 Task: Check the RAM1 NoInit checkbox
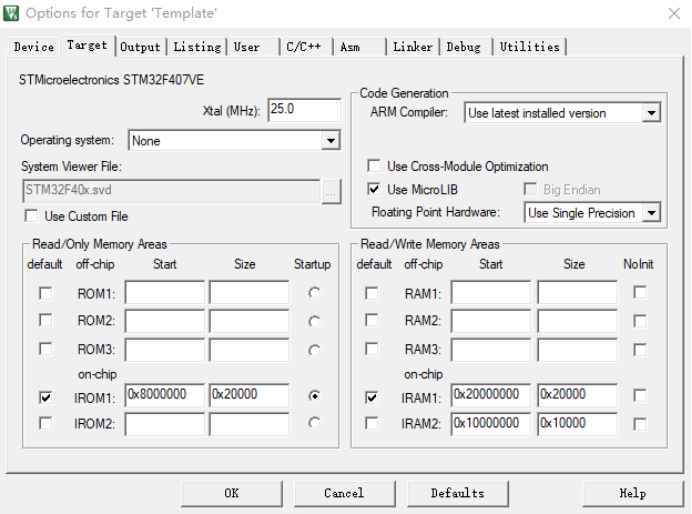tap(640, 293)
